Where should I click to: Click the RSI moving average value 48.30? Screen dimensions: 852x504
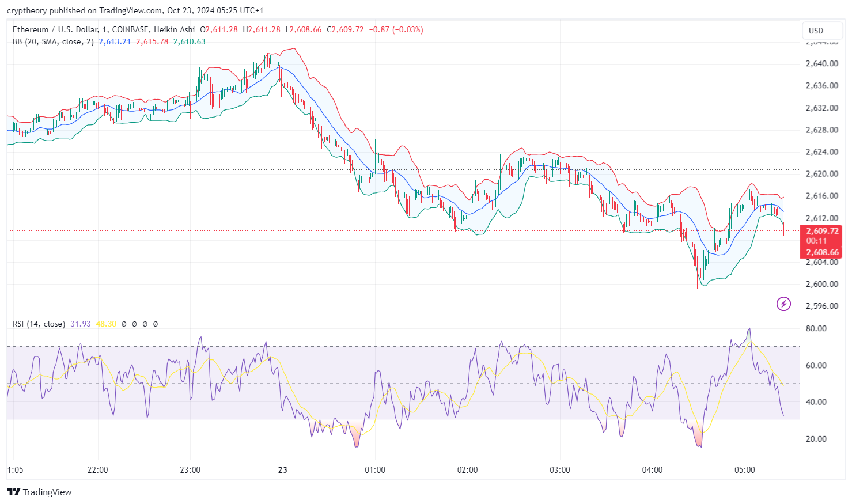pos(106,324)
